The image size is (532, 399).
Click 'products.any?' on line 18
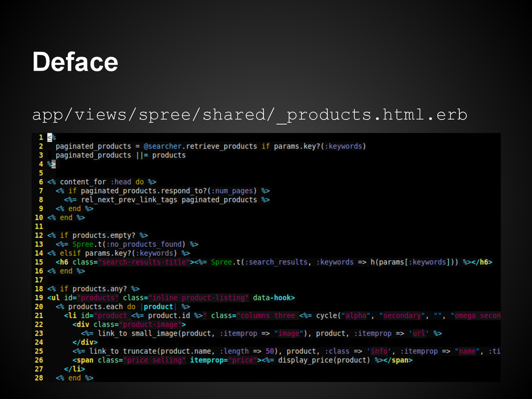click(x=100, y=289)
